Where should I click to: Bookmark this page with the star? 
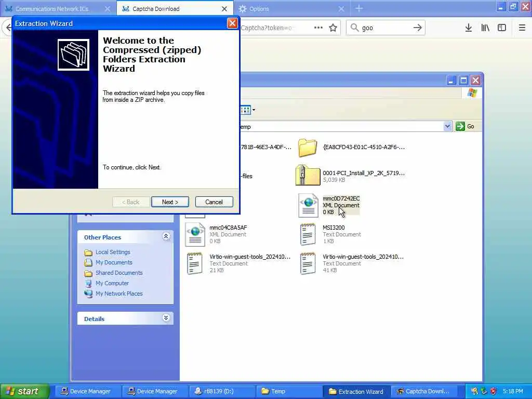pyautogui.click(x=333, y=28)
